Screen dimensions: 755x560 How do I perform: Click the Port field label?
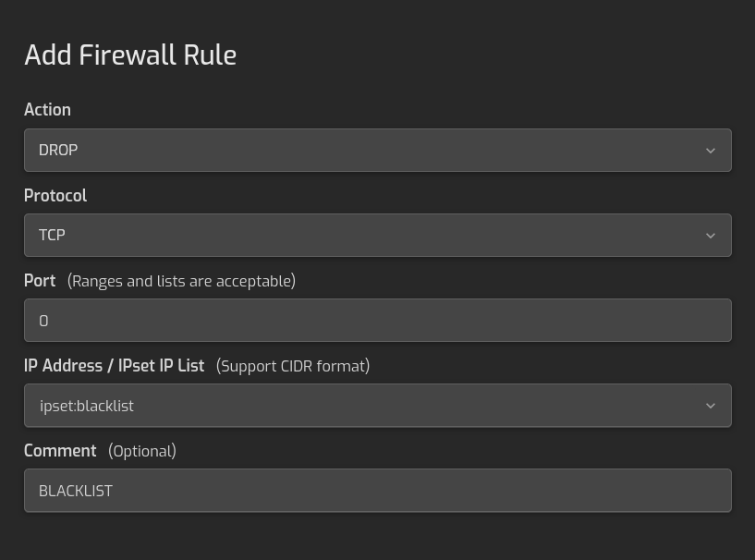pyautogui.click(x=40, y=281)
